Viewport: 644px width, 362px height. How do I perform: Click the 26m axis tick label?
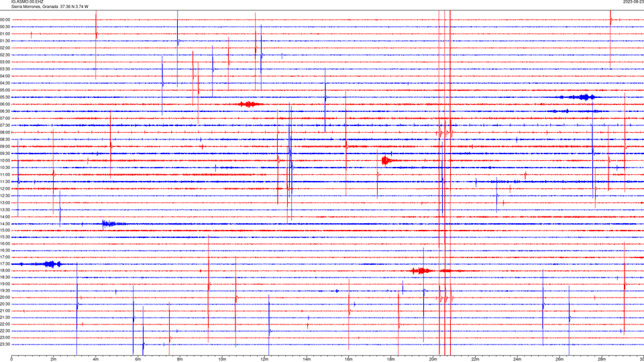pos(559,359)
